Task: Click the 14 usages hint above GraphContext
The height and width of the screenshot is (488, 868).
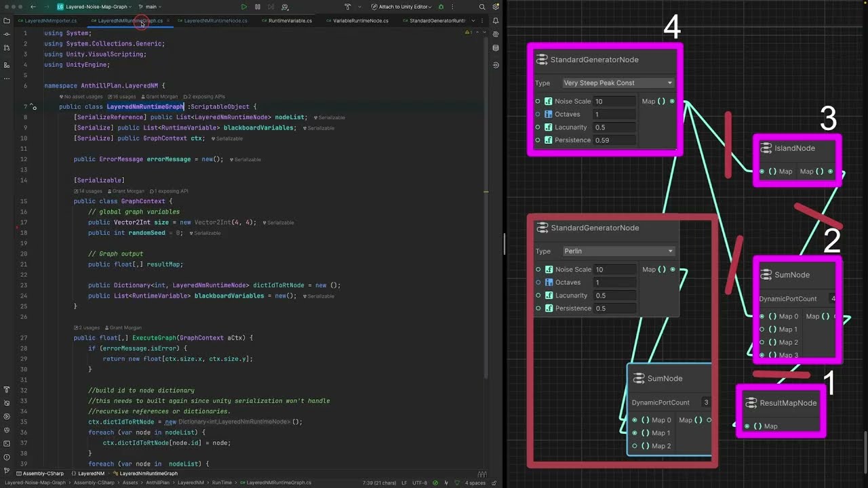Action: 89,191
